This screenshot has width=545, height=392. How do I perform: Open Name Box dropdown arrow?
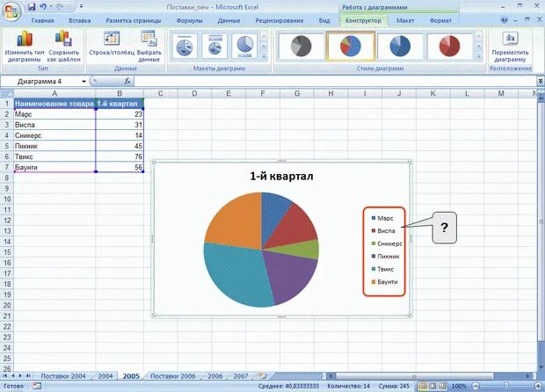pyautogui.click(x=84, y=82)
